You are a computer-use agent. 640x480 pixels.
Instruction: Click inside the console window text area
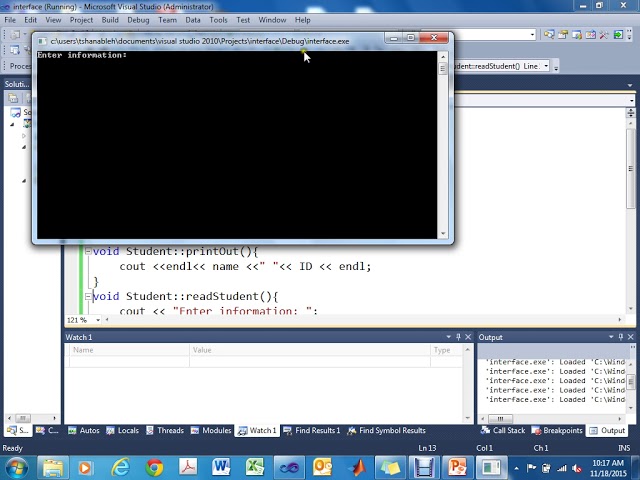pos(237,145)
